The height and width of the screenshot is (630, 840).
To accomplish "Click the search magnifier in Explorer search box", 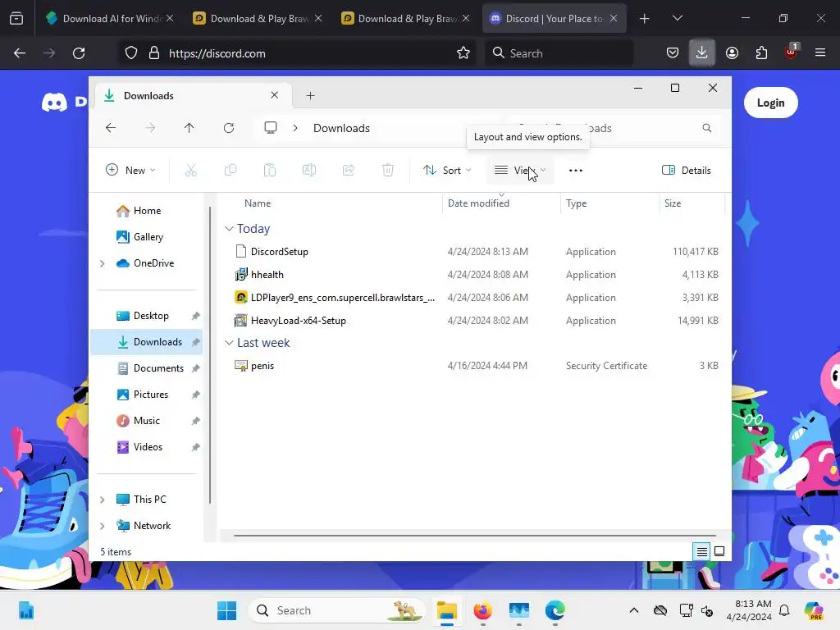I will 706,128.
